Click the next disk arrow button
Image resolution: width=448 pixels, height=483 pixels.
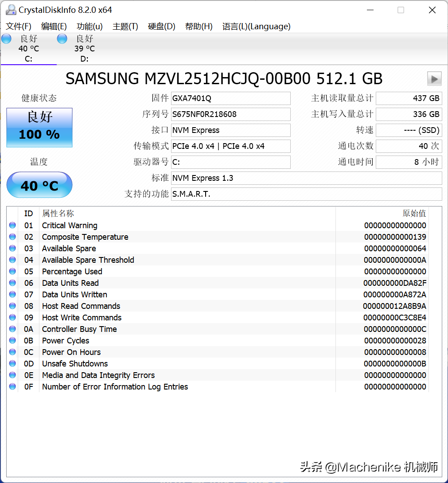tap(434, 79)
